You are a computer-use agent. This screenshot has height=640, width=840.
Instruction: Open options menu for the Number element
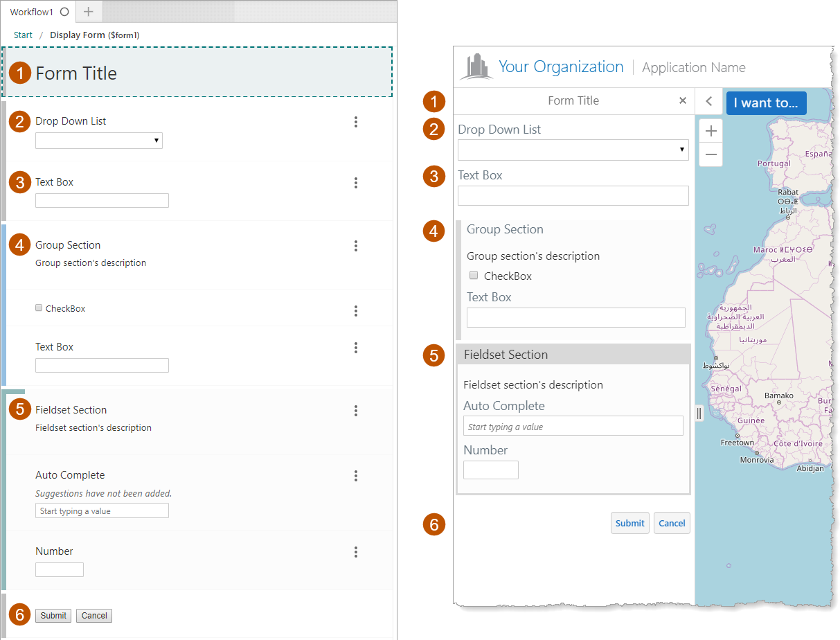tap(356, 552)
